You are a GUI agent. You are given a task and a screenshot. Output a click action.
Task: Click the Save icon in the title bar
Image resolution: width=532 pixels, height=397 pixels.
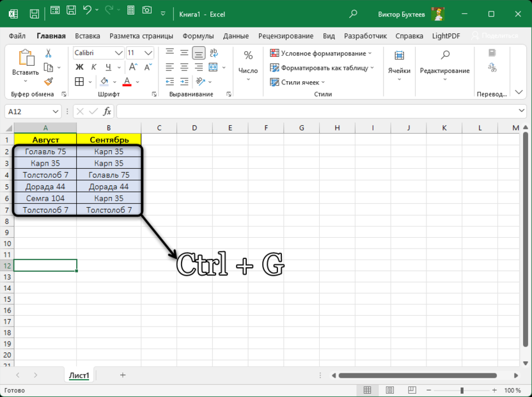coord(35,14)
